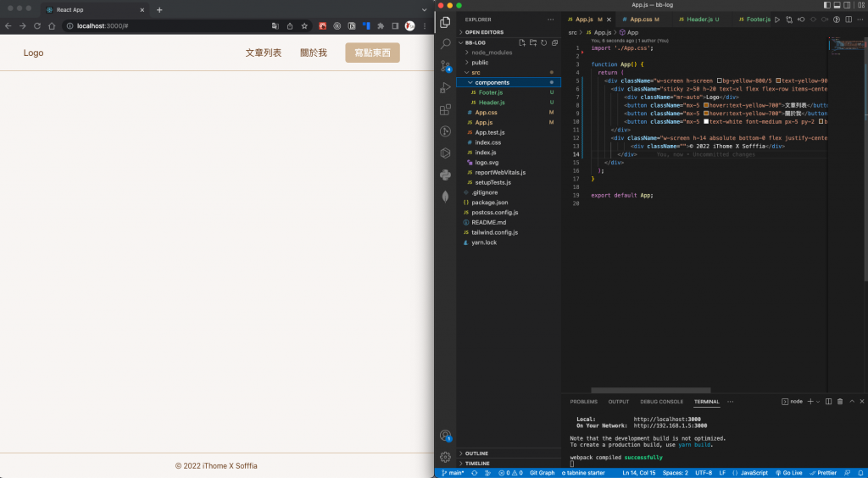868x478 pixels.
Task: Open editor More Actions ellipsis
Action: [860, 19]
